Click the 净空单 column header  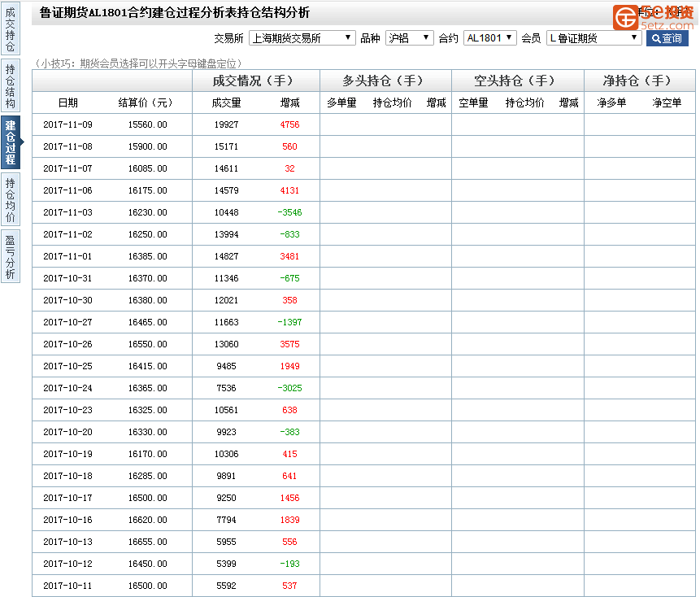(667, 102)
